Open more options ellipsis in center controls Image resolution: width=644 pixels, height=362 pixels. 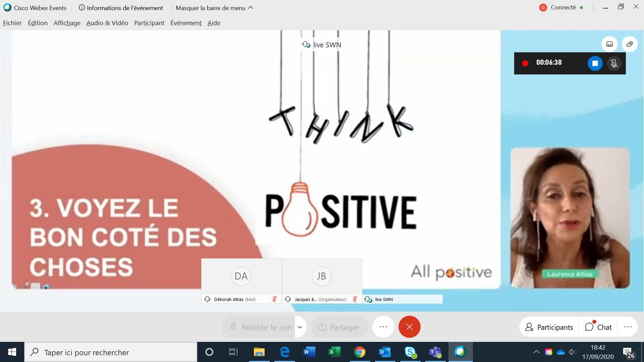pyautogui.click(x=383, y=327)
